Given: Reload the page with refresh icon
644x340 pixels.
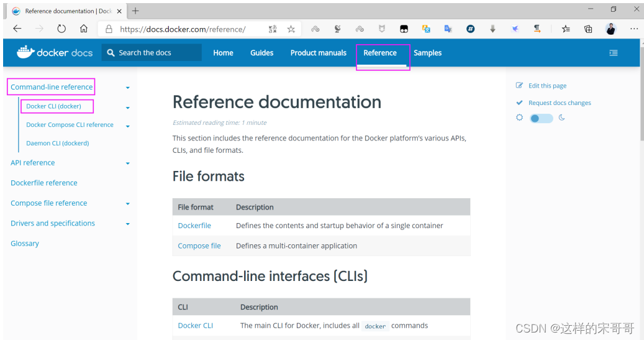Looking at the screenshot, I should click(61, 29).
